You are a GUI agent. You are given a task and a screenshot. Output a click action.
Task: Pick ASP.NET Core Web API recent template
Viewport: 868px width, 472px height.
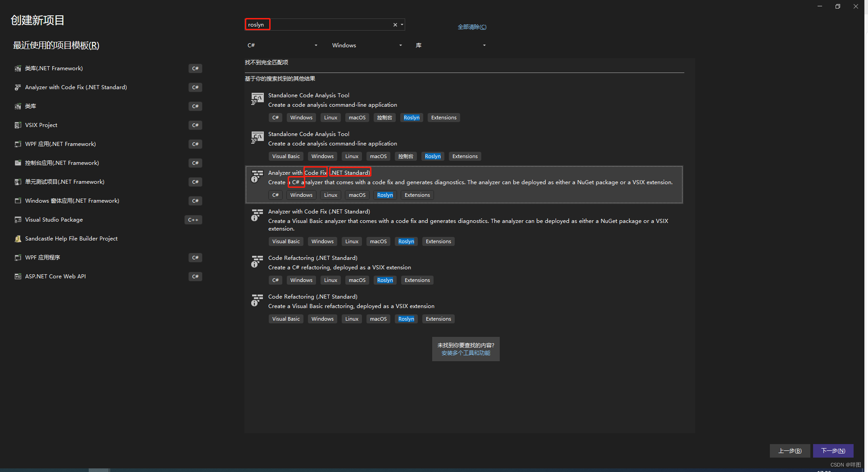point(108,277)
